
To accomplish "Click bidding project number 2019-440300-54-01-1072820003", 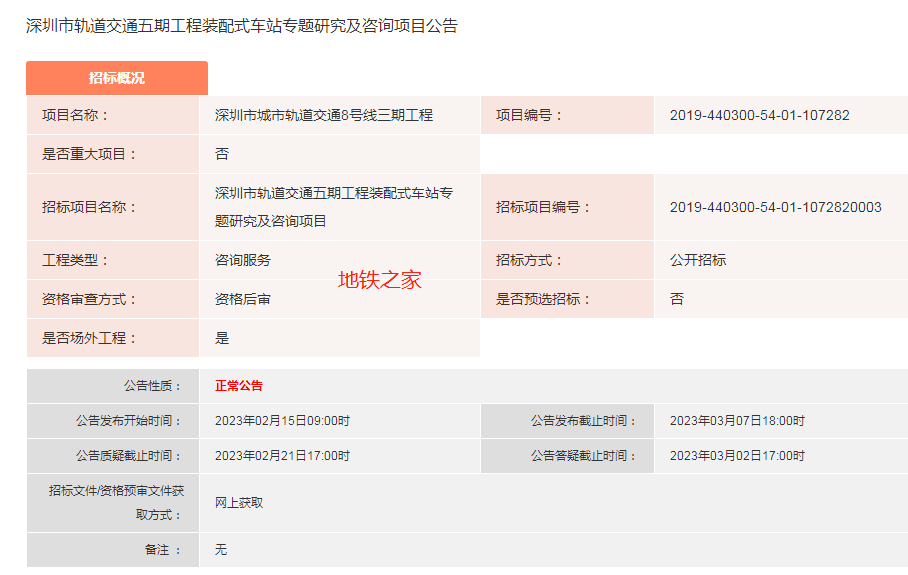I will [x=775, y=207].
